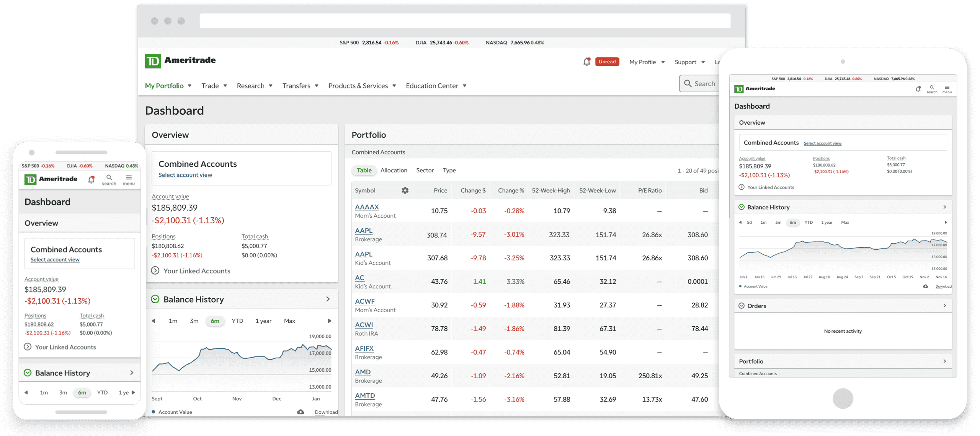The image size is (980, 436).
Task: Select 1m range on desktop chart
Action: (x=173, y=321)
